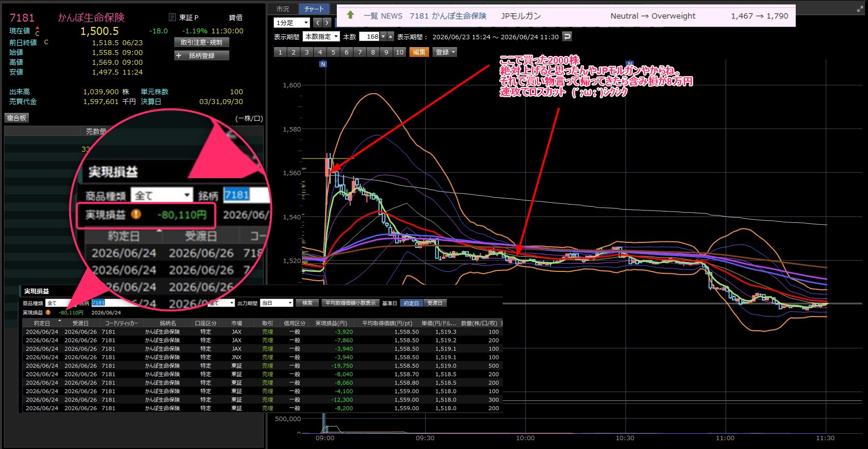The image size is (868, 449).
Task: Click the stock name かんぽ生命保険 in quote panel
Action: pos(91,18)
